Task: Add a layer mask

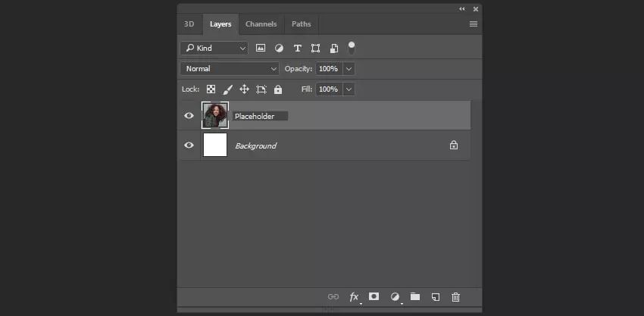Action: click(x=374, y=296)
